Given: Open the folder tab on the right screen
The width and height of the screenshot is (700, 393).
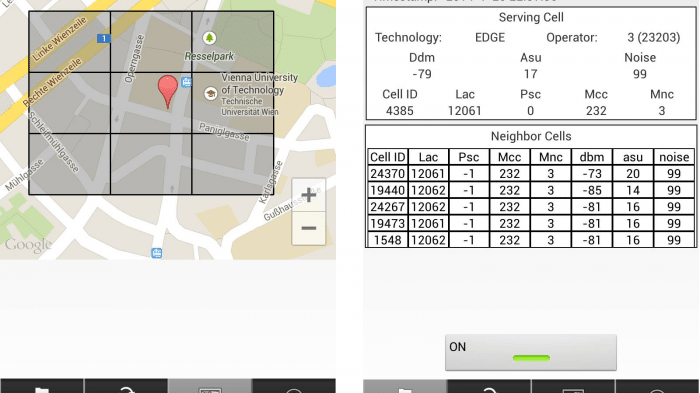Looking at the screenshot, I should tap(405, 387).
